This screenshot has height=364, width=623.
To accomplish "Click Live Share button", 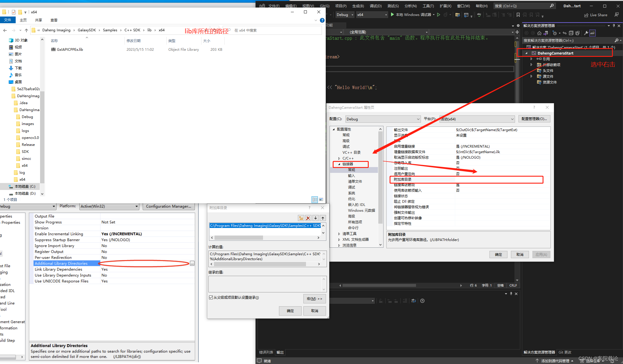I will pyautogui.click(x=596, y=15).
